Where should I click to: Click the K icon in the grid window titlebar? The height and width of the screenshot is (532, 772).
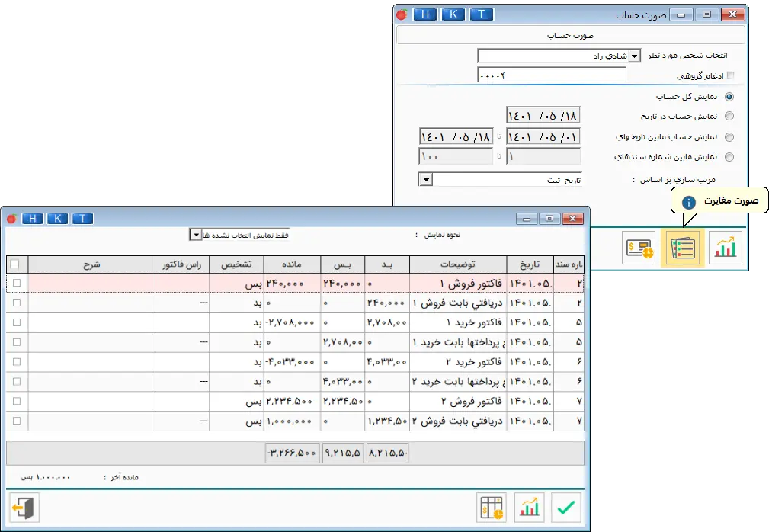57,218
